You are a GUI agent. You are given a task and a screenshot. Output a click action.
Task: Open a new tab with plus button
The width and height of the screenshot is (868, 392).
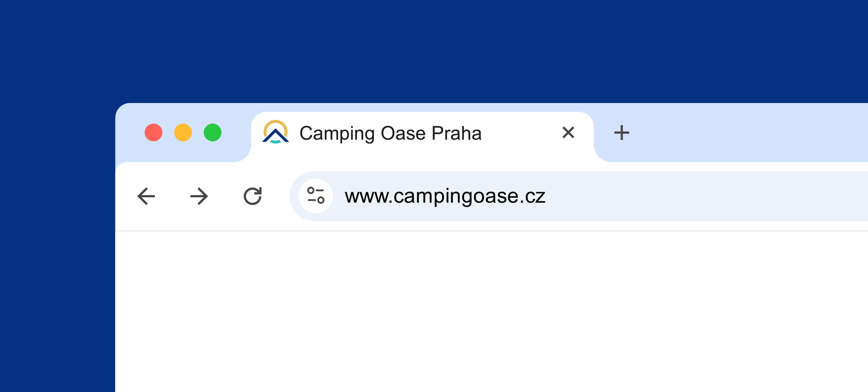click(x=622, y=133)
